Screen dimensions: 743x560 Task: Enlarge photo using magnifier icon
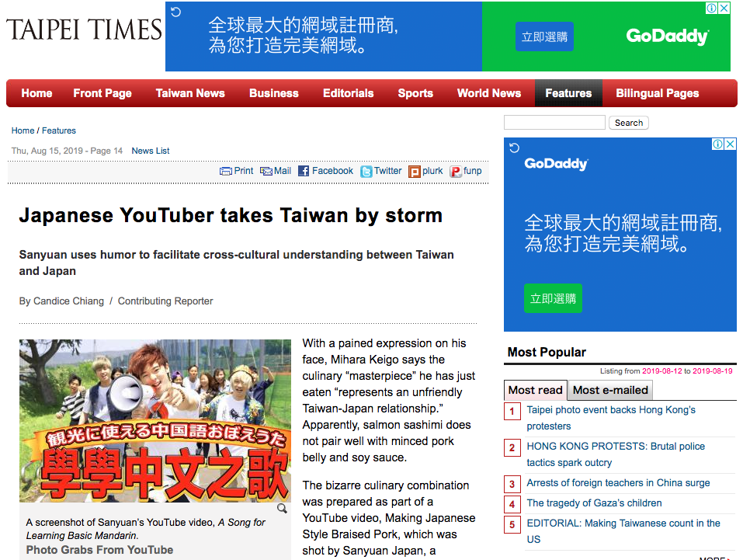pyautogui.click(x=282, y=508)
